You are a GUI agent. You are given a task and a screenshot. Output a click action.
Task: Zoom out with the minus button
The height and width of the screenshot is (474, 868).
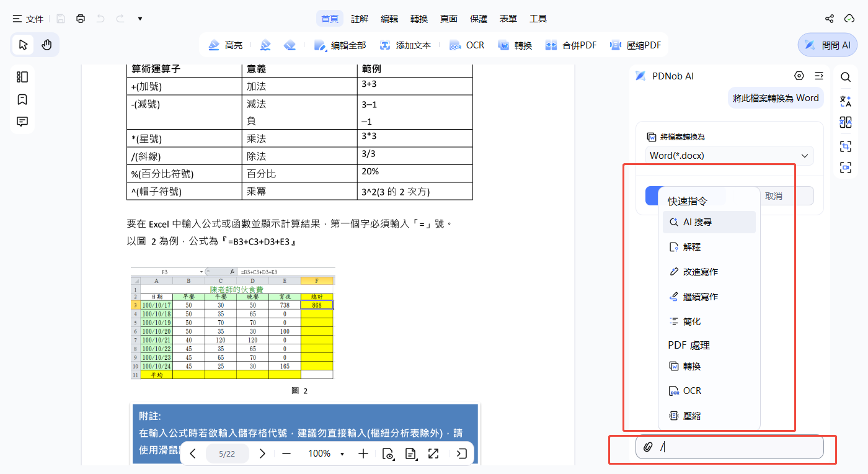(x=286, y=454)
